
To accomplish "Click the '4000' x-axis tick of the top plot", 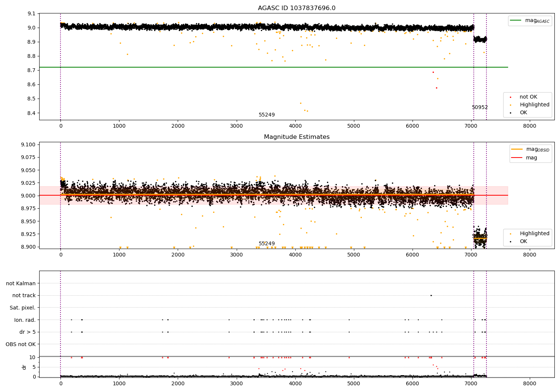I will point(295,126).
